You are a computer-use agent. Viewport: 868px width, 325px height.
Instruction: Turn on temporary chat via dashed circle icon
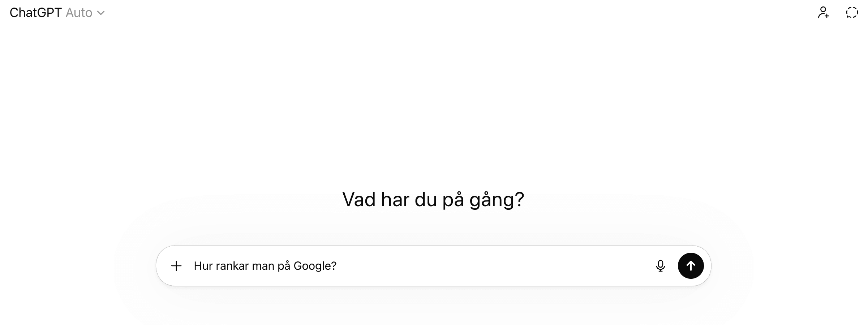point(852,13)
